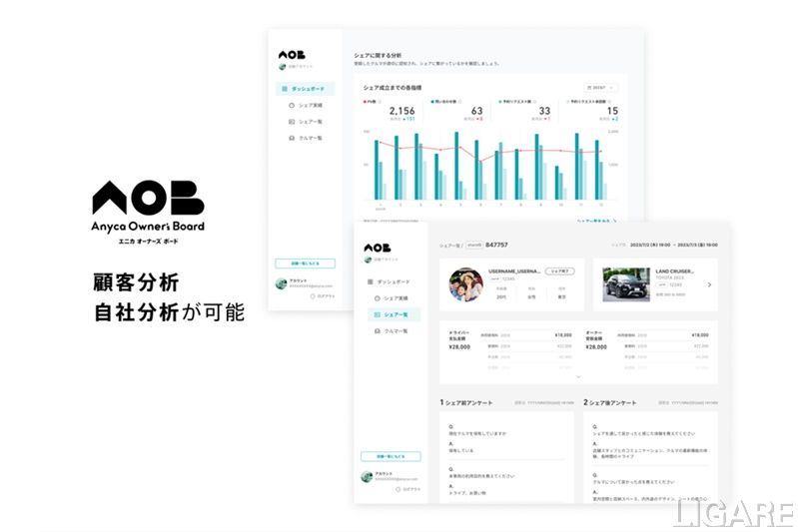Viewport: 798px width, 532px height.
Task: Select シェア実績 in the front panel sidebar
Action: [396, 298]
